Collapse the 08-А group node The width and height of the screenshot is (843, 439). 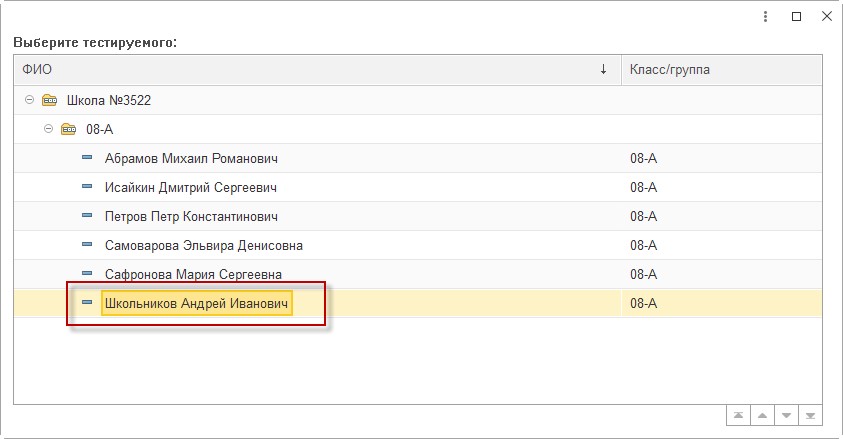pyautogui.click(x=48, y=129)
